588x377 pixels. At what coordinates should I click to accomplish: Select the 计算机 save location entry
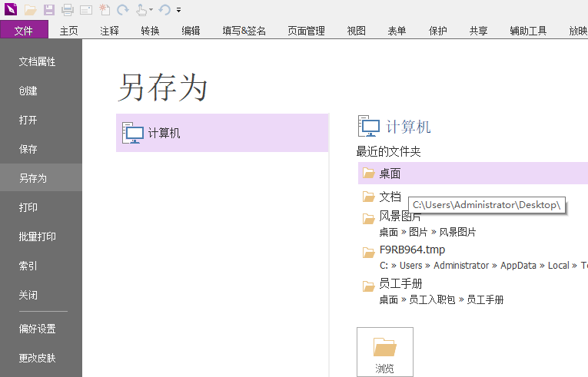click(222, 133)
